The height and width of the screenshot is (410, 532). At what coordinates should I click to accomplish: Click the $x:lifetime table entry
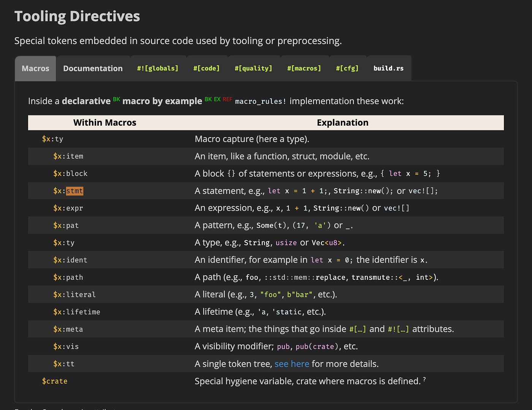76,312
